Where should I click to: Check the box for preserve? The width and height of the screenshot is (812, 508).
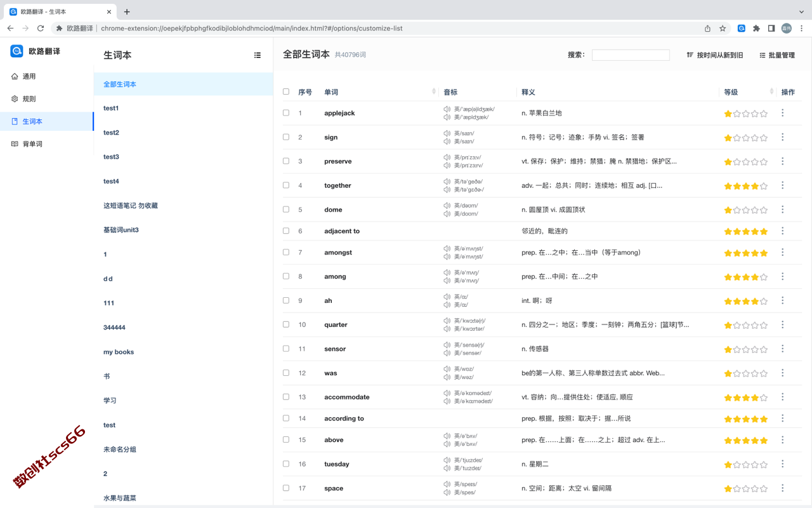click(286, 161)
